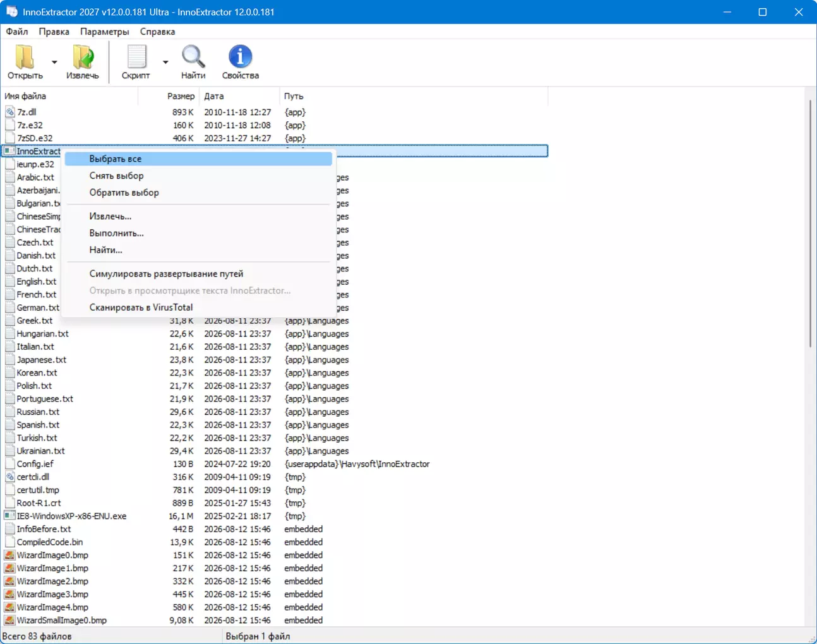Choose Обратить выбор in context menu
Image resolution: width=817 pixels, height=644 pixels.
point(198,193)
